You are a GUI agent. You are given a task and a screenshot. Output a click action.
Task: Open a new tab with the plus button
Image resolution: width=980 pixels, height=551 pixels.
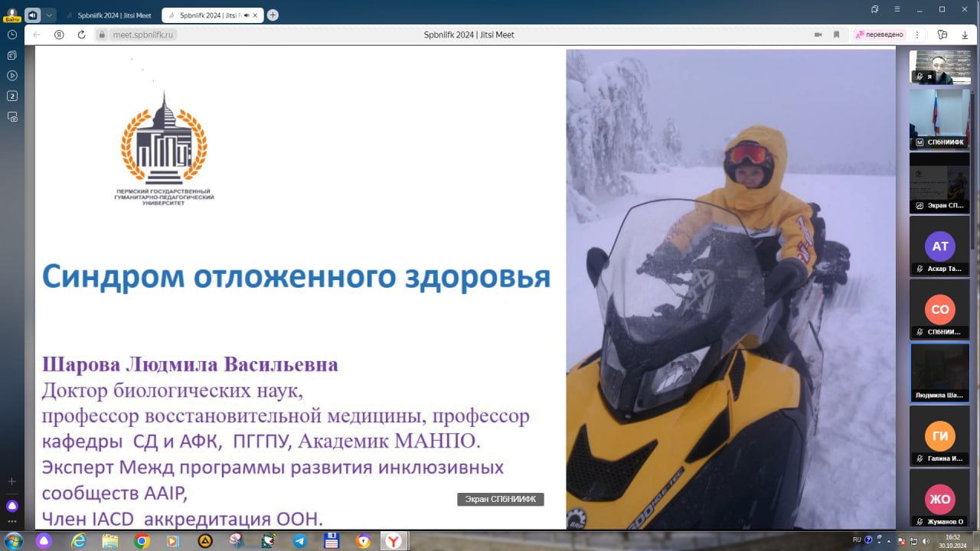273,15
